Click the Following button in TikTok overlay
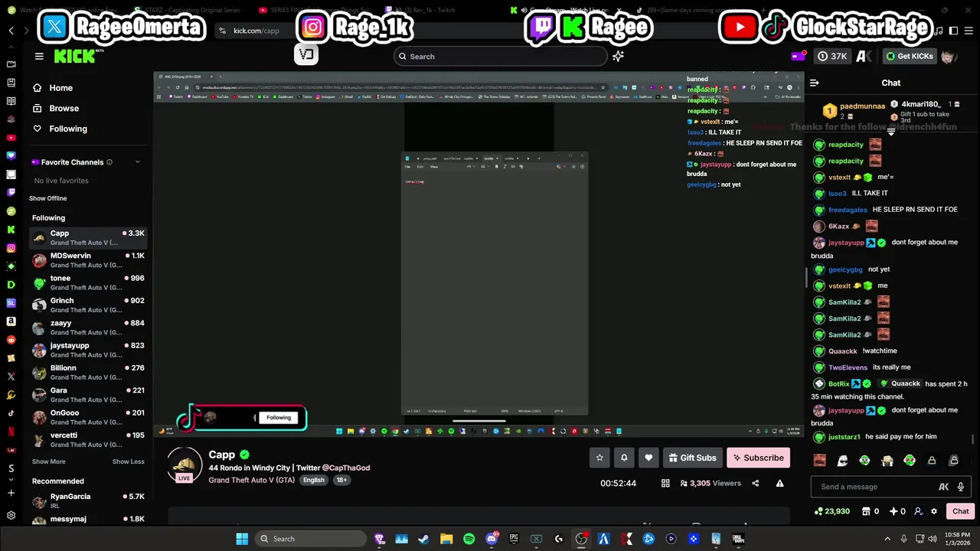 point(279,418)
